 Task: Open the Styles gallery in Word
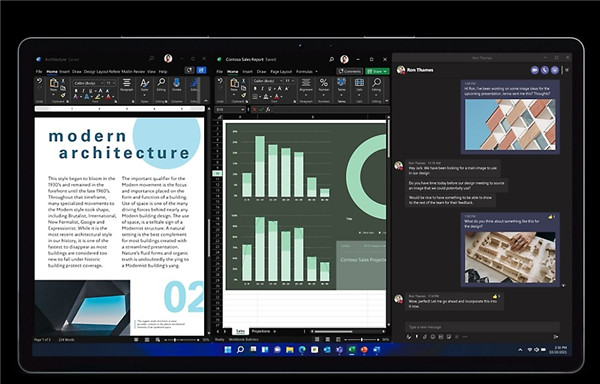pos(144,85)
